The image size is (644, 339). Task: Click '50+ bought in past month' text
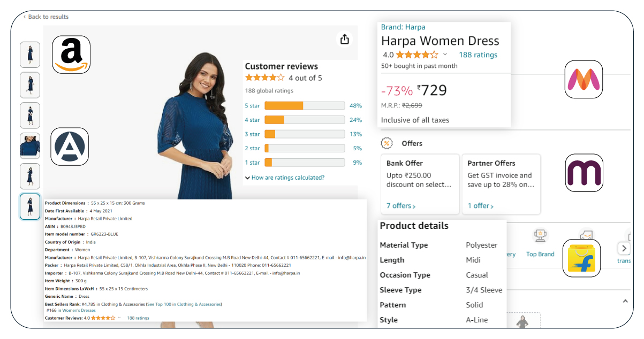(x=419, y=66)
